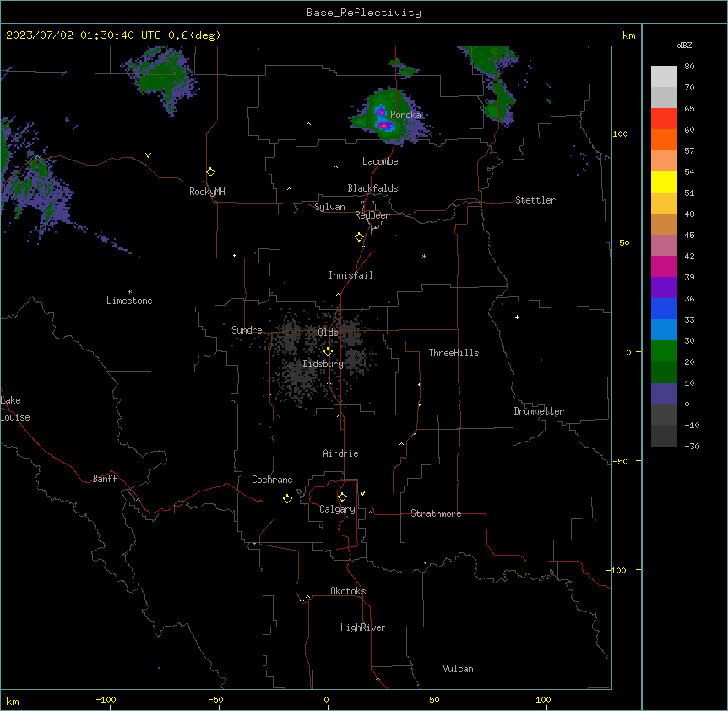
Task: Click the Olds label
Action: (328, 333)
